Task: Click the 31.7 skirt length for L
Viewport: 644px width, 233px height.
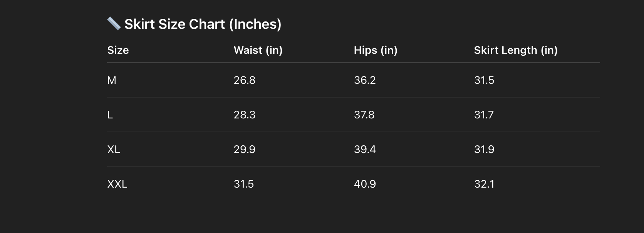Action: (484, 115)
